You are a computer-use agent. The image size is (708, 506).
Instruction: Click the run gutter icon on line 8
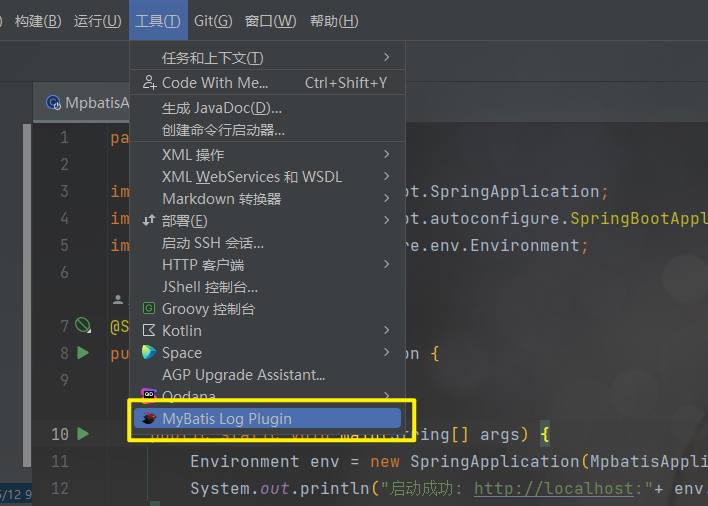pyautogui.click(x=83, y=353)
